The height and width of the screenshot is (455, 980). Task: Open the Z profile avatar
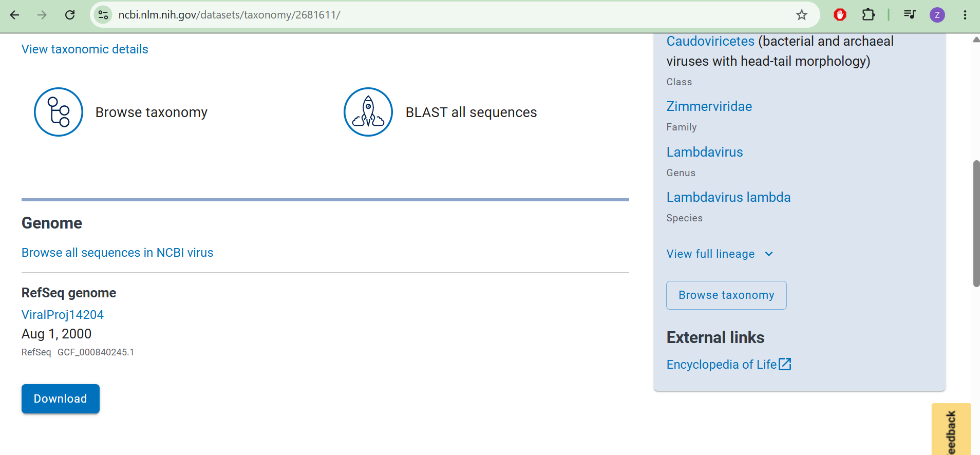pos(937,15)
